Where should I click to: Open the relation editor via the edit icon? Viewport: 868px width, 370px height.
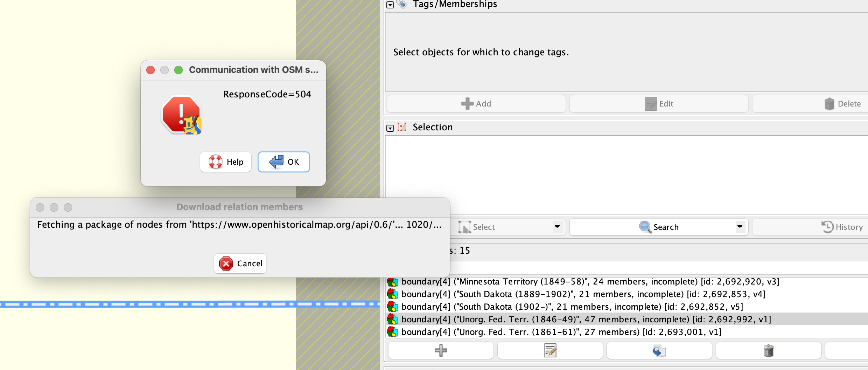550,350
